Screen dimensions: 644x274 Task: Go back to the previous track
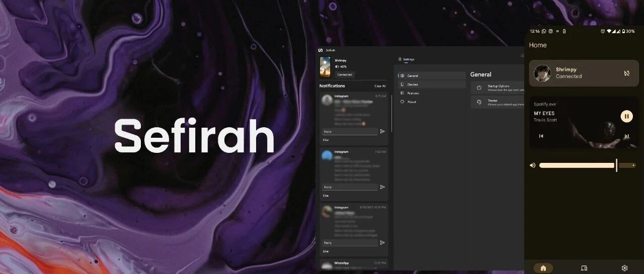tap(541, 136)
